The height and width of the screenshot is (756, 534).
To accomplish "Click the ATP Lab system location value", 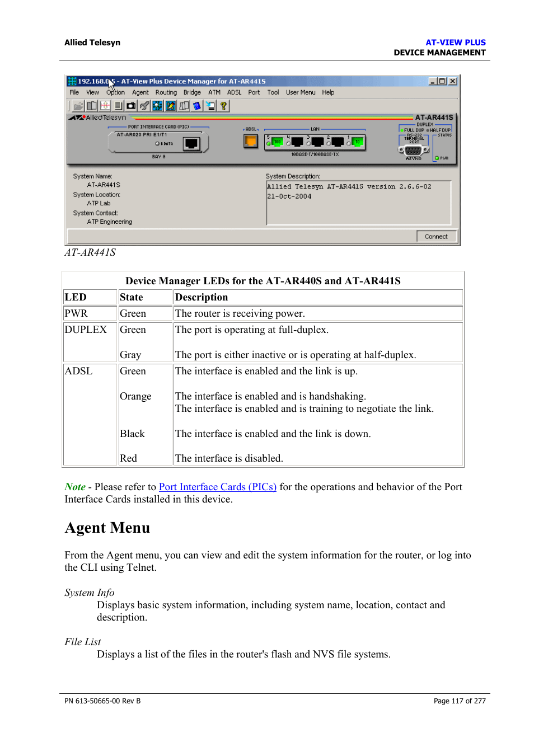I will coord(99,203).
